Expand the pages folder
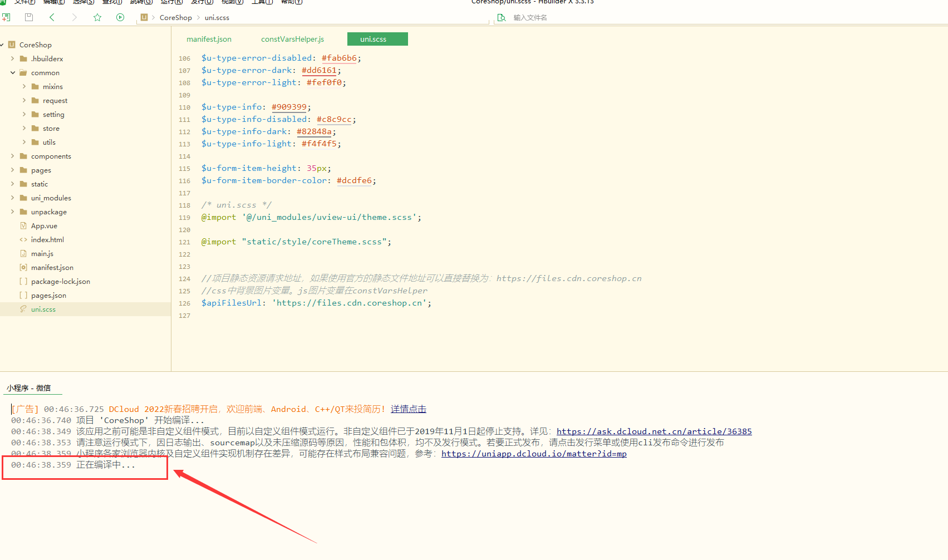 [12, 170]
